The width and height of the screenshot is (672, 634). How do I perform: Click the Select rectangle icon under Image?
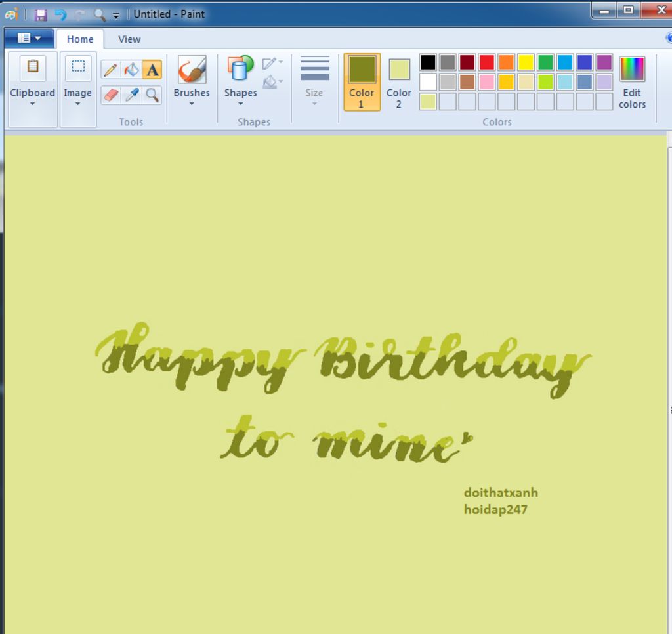[x=78, y=68]
